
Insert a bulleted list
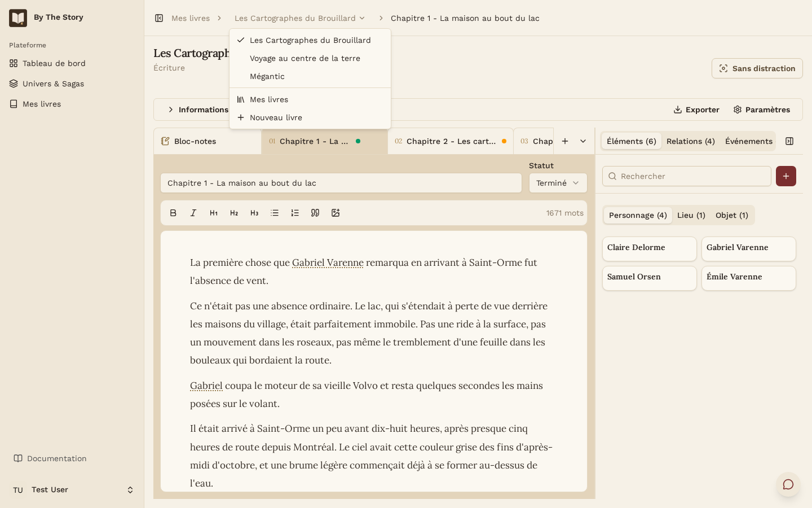click(x=275, y=213)
